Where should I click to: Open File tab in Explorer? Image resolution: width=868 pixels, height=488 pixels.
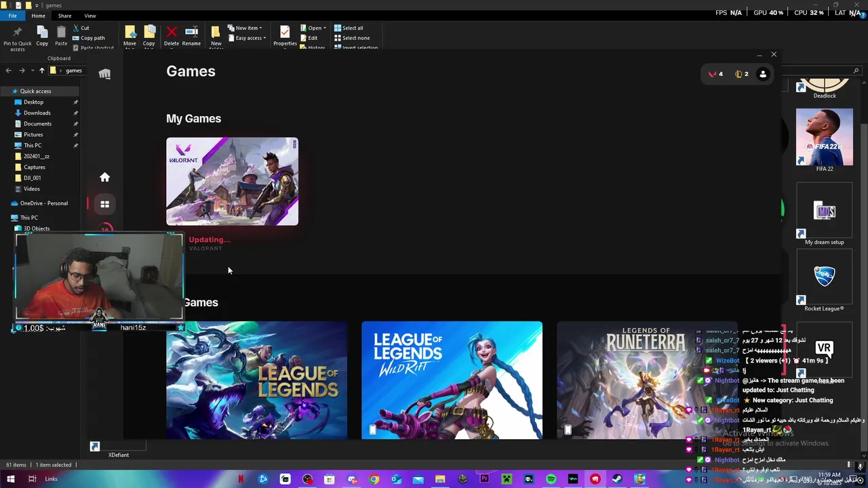(12, 16)
